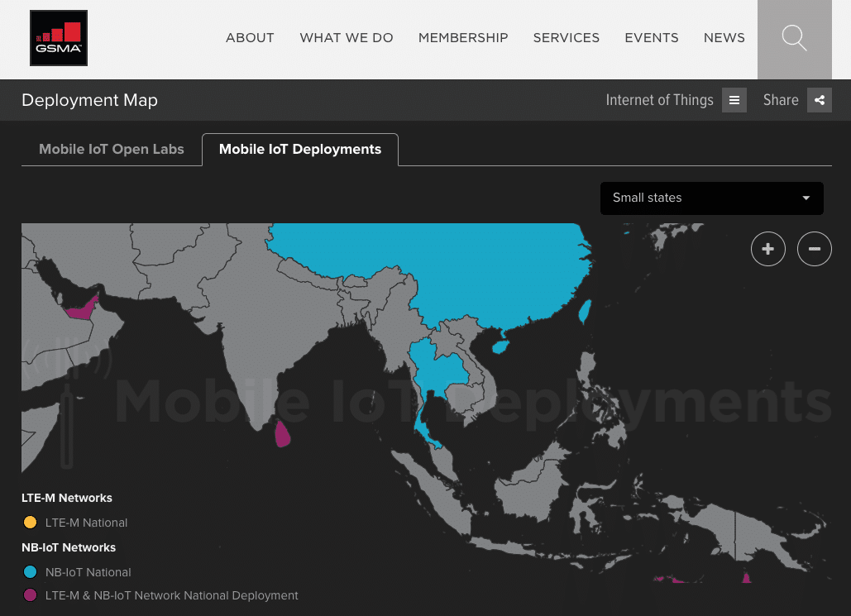
Task: Click the LTE-M Networks legend heading
Action: coord(67,498)
